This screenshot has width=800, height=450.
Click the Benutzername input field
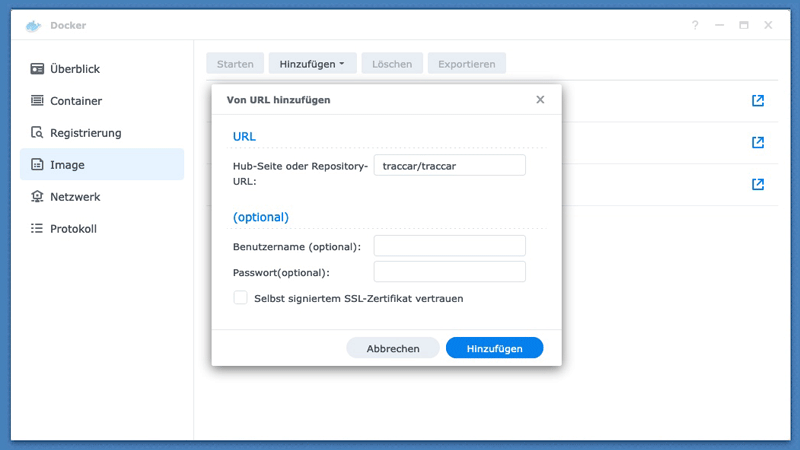(x=449, y=246)
